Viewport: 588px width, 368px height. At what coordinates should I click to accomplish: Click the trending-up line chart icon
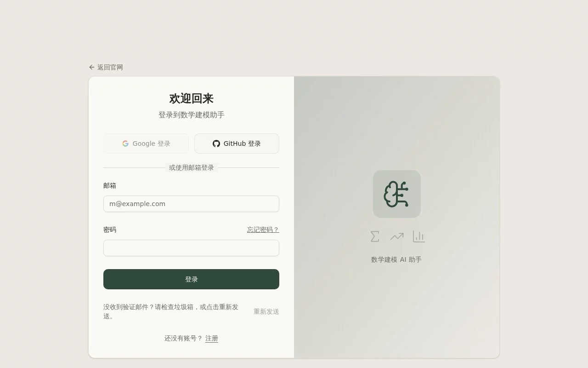[397, 236]
